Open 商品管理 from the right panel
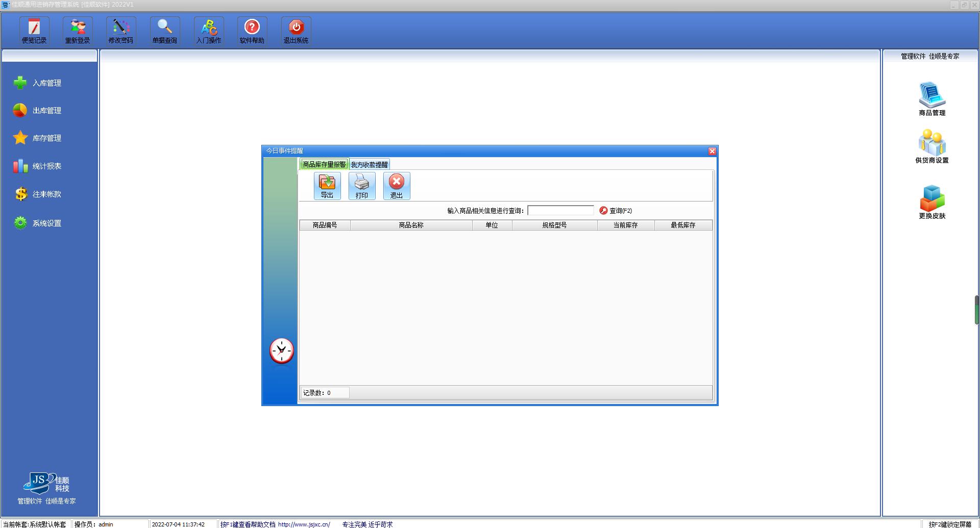This screenshot has width=980, height=528. tap(932, 98)
